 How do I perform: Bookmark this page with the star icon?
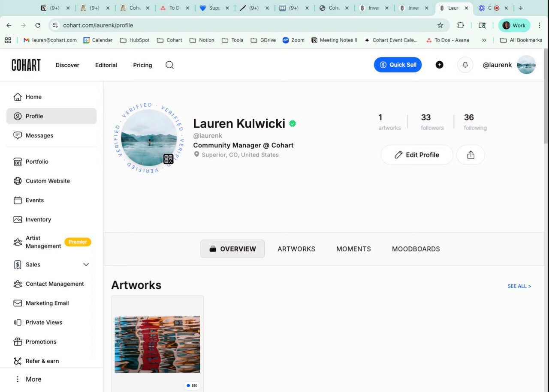440,25
